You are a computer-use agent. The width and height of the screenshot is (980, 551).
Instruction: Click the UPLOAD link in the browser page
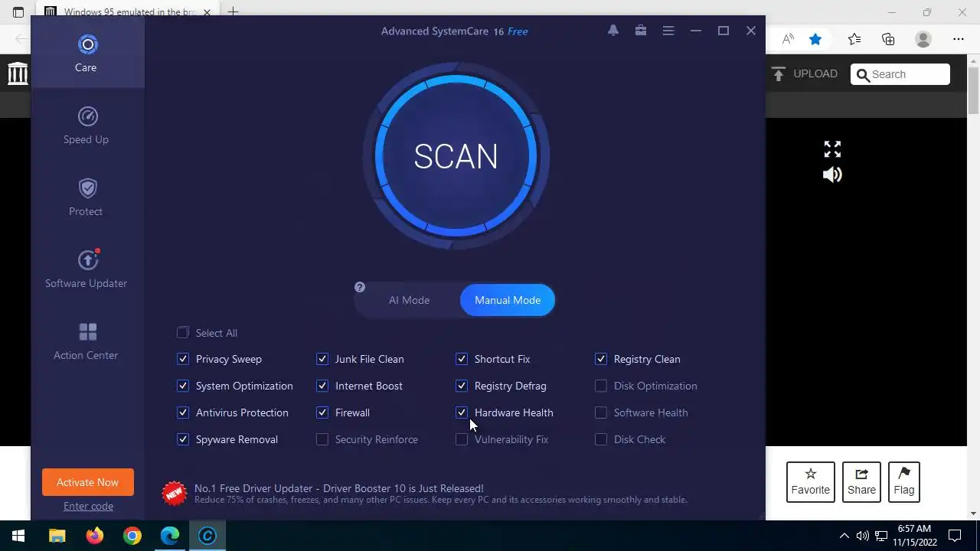(804, 74)
